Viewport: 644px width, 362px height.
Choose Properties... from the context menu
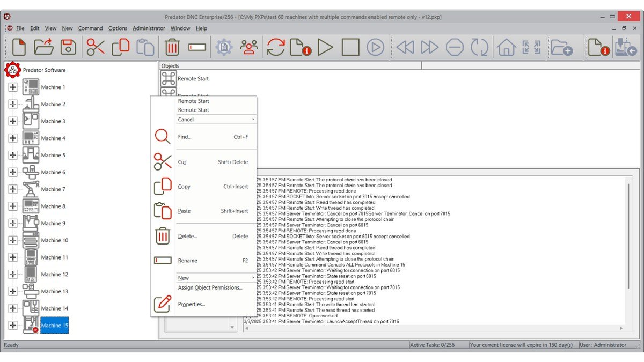tap(204, 304)
